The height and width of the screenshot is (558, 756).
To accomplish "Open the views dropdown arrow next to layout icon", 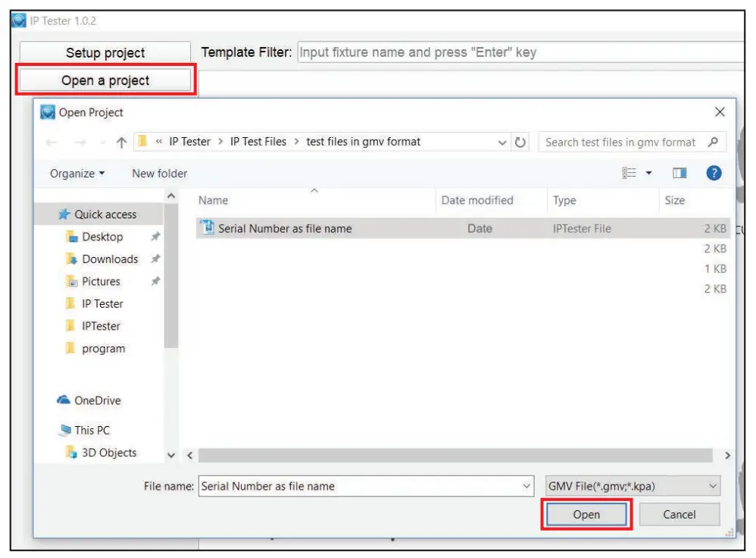I will [x=648, y=173].
